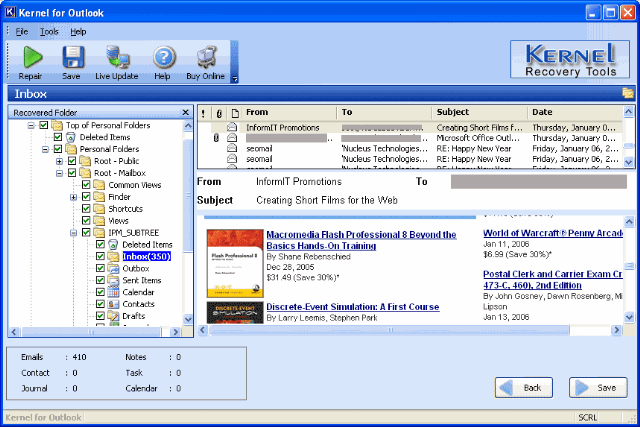Expand the Finder folder node

coord(73,197)
